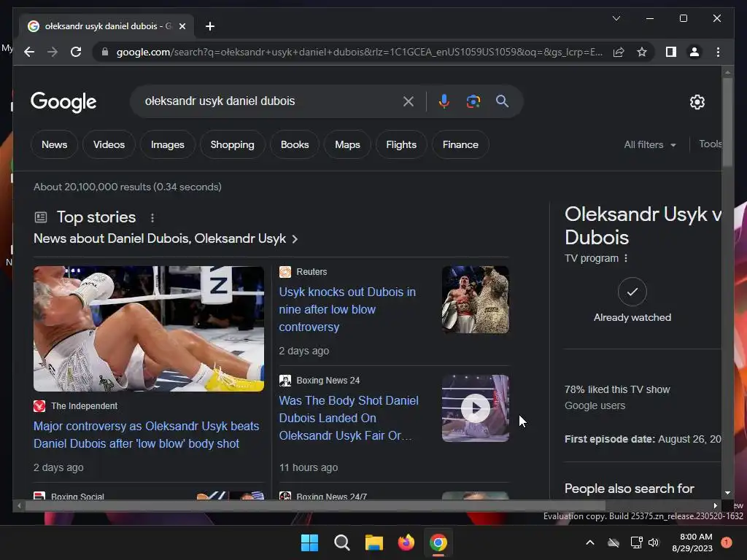747x560 pixels.
Task: Open the Chrome side panel
Action: [x=671, y=52]
